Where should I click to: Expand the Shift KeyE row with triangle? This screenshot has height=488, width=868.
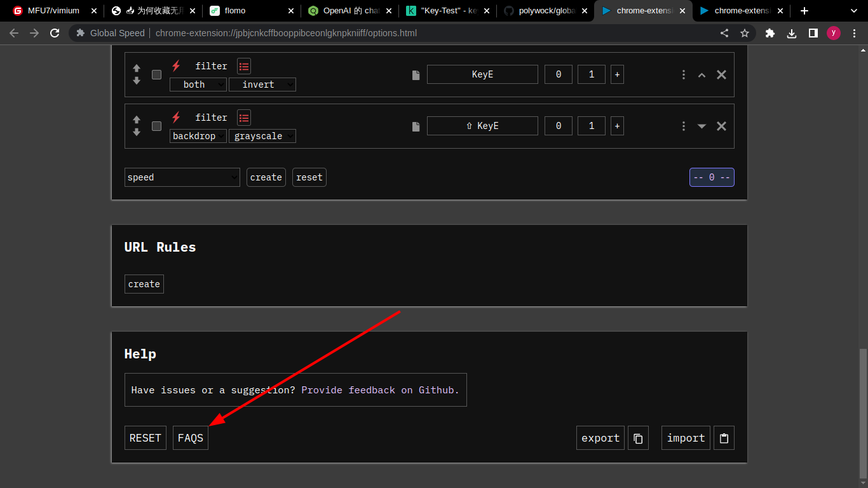pyautogui.click(x=702, y=126)
